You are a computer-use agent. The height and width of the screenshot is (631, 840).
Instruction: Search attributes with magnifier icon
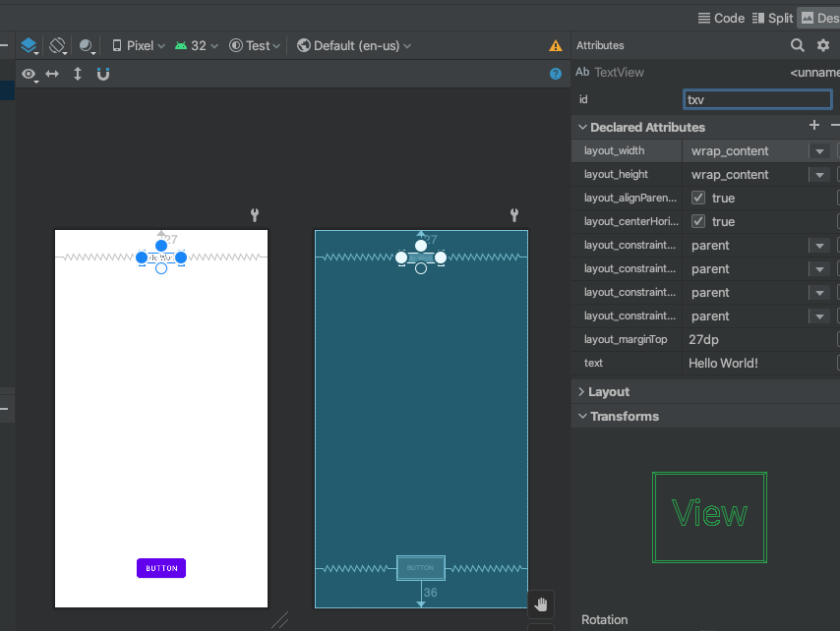click(x=798, y=45)
